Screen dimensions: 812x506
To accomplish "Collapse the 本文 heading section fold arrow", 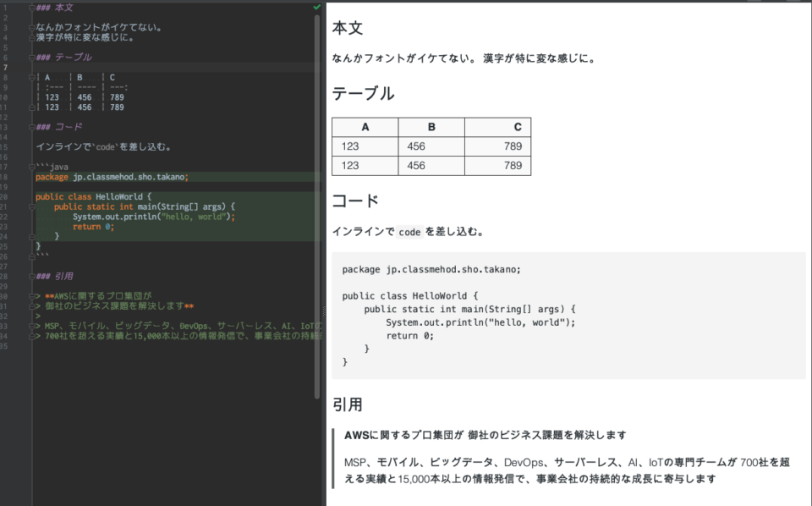I will [x=31, y=7].
